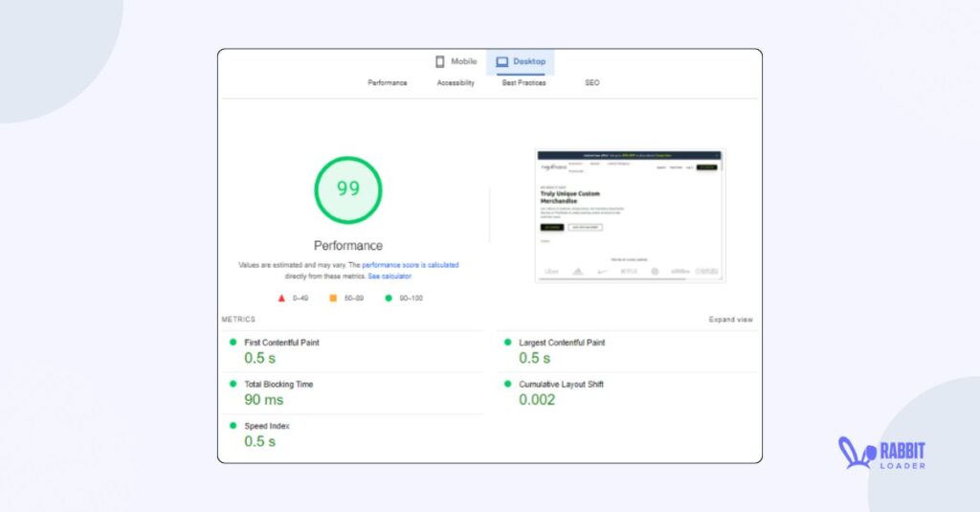Click the green dot beside Largest Contentful Paint
Viewport: 980px width, 512px height.
click(x=507, y=342)
